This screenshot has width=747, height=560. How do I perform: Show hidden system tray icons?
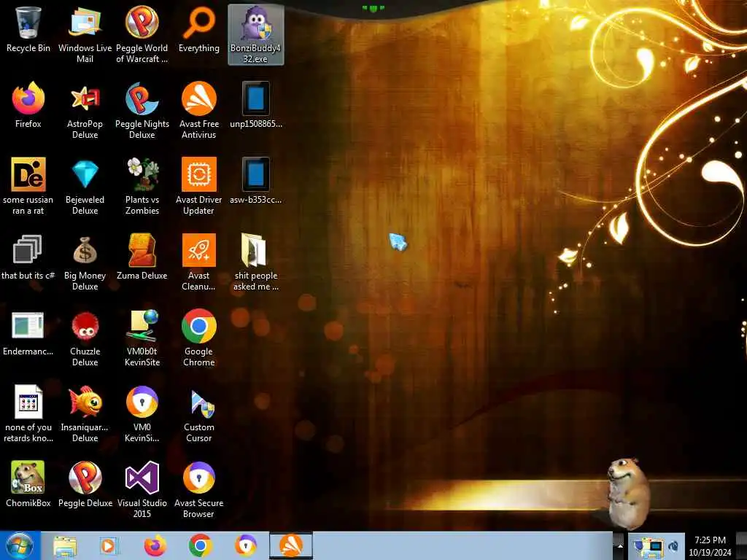[x=620, y=546]
